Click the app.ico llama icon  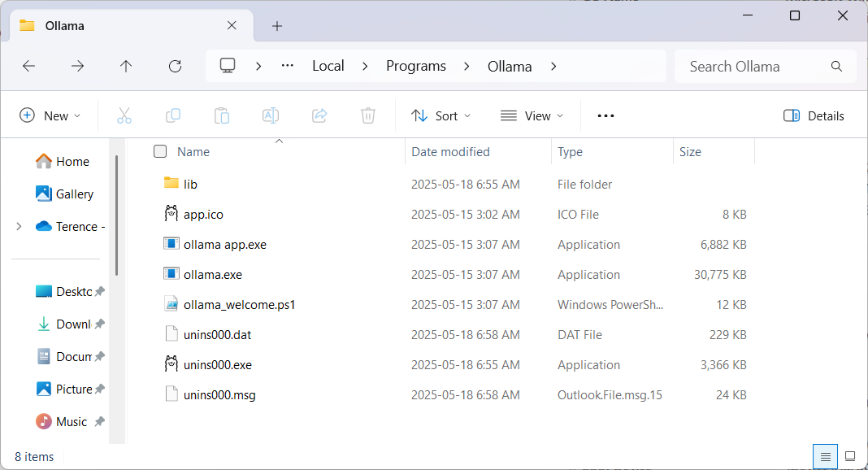coord(171,213)
